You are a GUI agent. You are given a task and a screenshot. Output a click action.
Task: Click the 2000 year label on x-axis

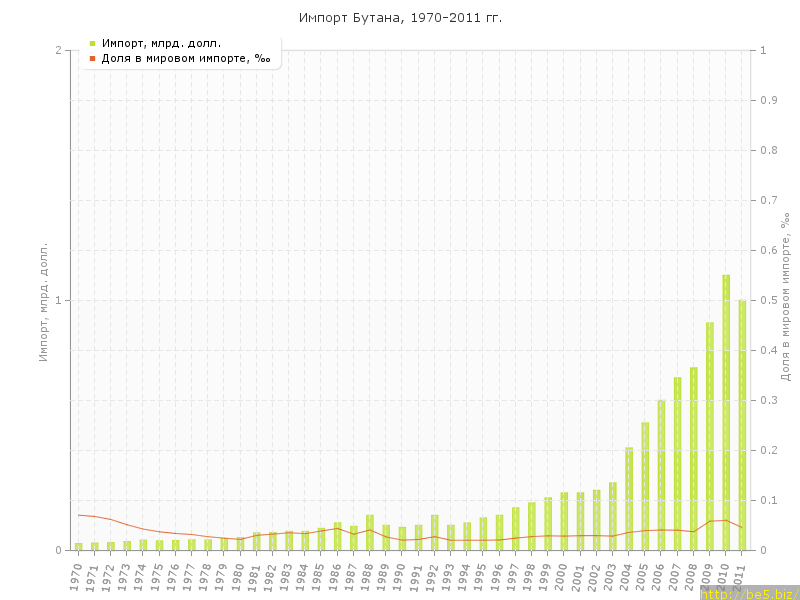[x=562, y=576]
